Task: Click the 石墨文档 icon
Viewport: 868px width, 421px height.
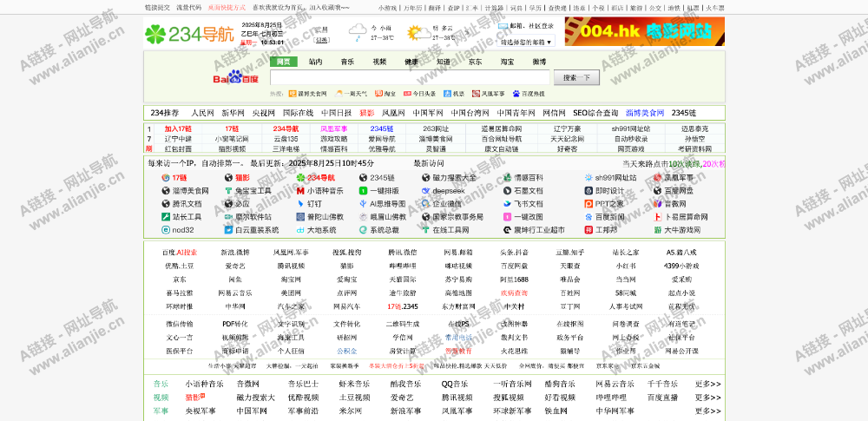Action: pyautogui.click(x=507, y=191)
